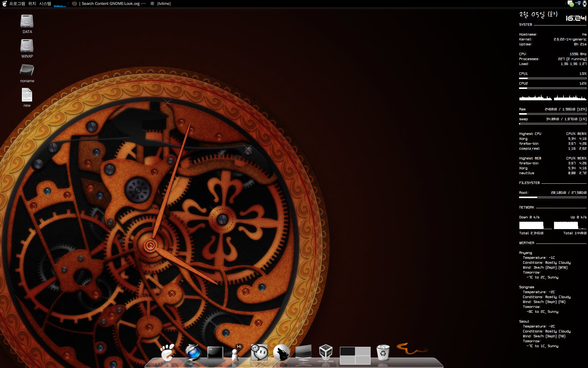Click the Uptime value 8h 21m

pyautogui.click(x=580, y=44)
